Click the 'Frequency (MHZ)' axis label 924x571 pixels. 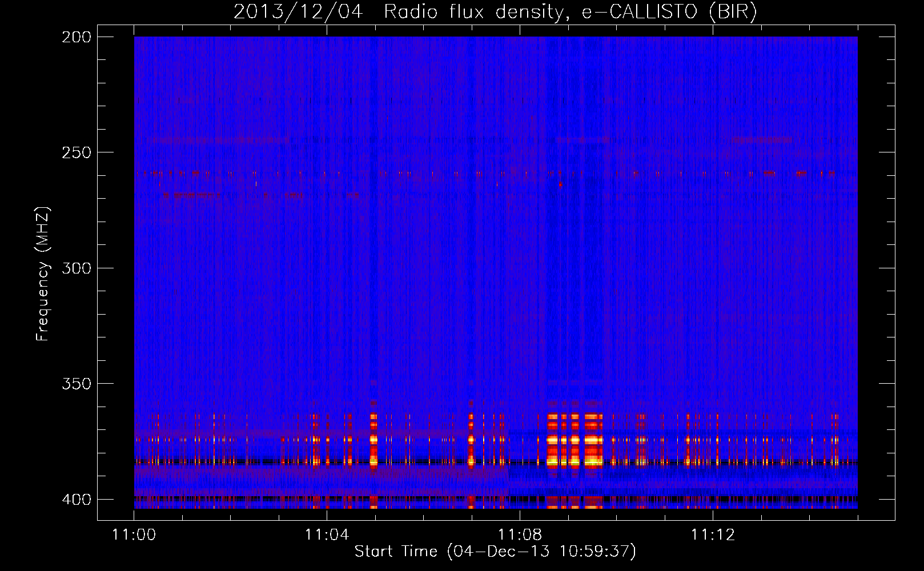point(43,274)
